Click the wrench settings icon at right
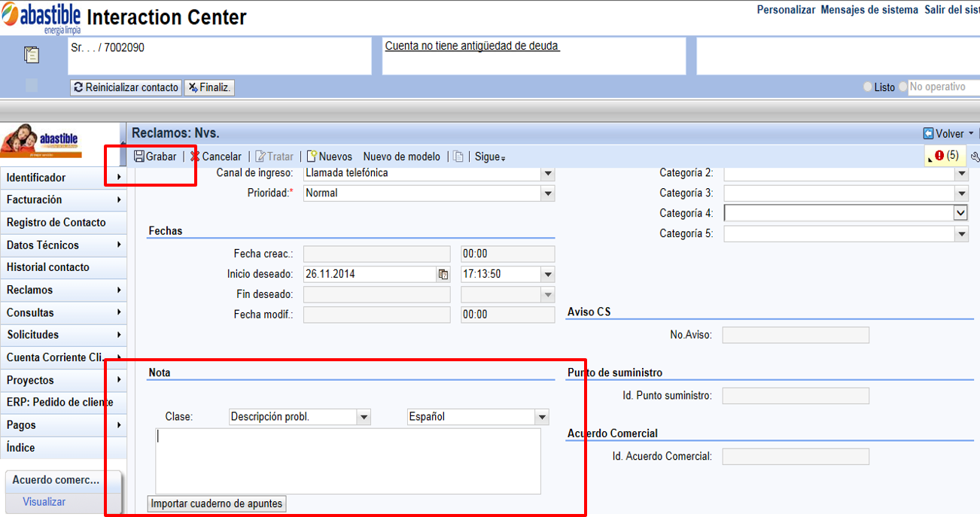Viewport: 980px width, 517px height. [975, 157]
